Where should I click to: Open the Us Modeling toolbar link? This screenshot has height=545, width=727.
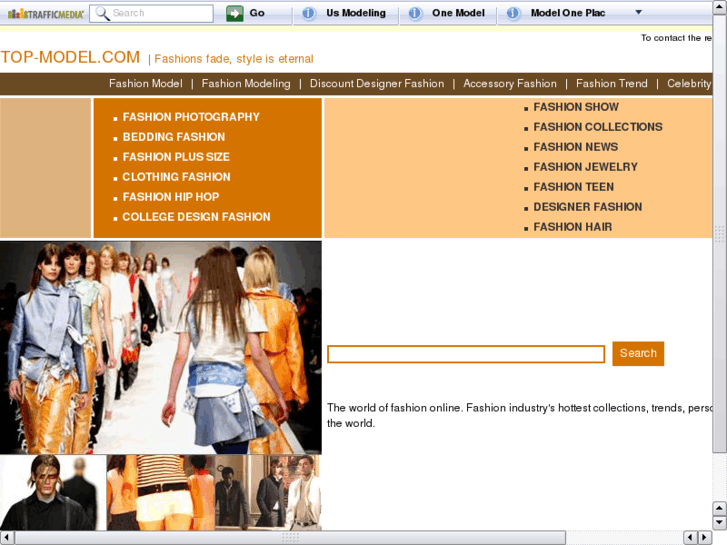click(x=356, y=13)
